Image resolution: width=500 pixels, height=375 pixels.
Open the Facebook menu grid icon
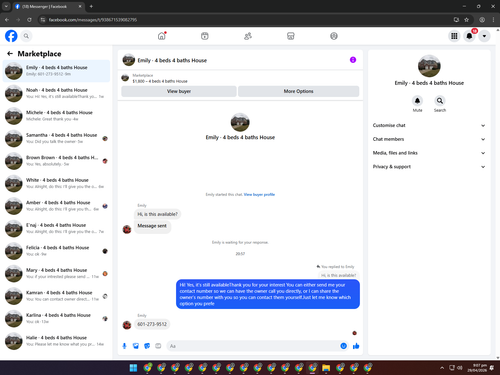click(x=454, y=36)
